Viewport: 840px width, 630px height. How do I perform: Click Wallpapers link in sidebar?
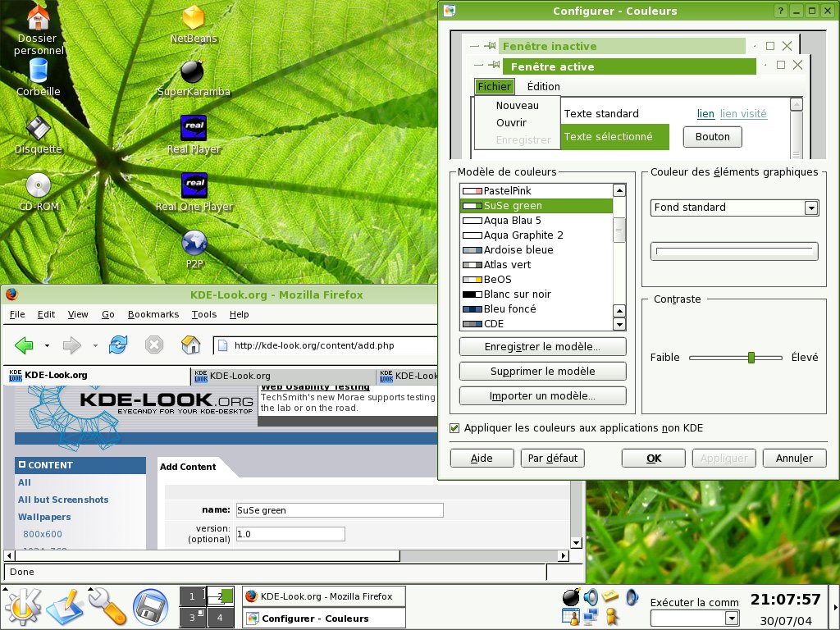point(44,517)
